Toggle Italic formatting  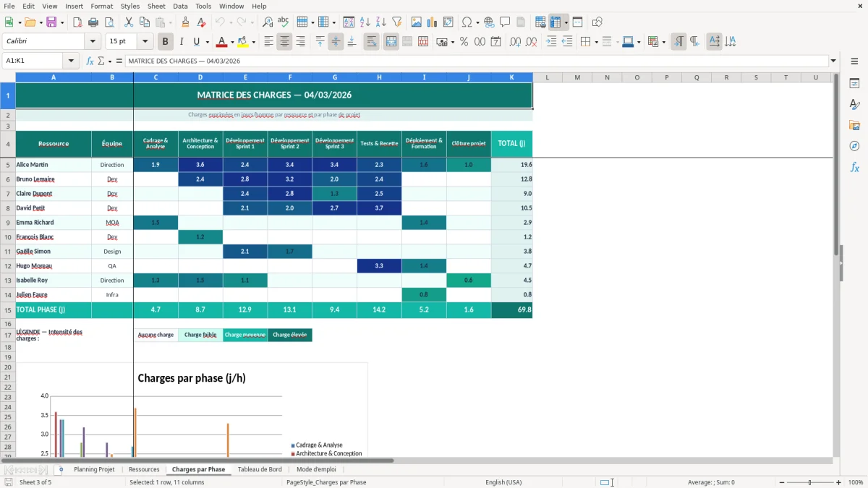coord(182,42)
